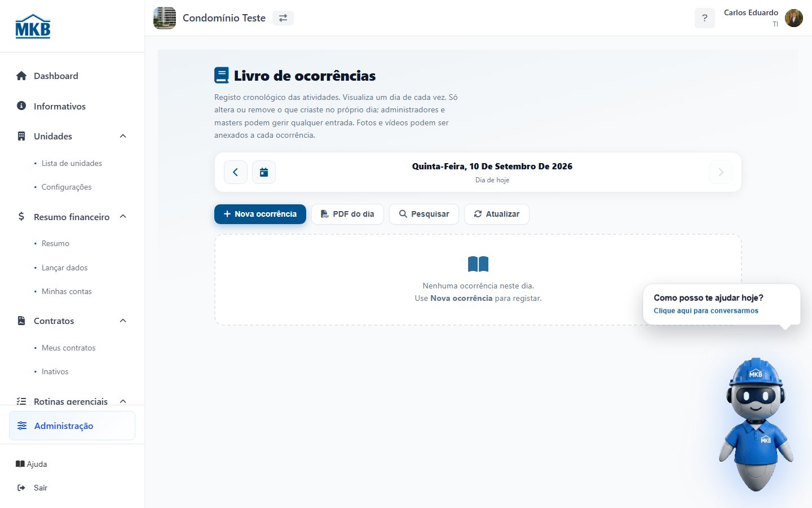Click the Pesquisar button
Image resolution: width=812 pixels, height=508 pixels.
424,214
